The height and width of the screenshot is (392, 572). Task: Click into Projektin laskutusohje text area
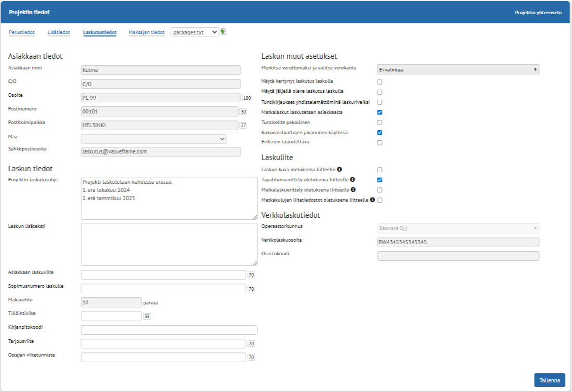click(x=169, y=199)
